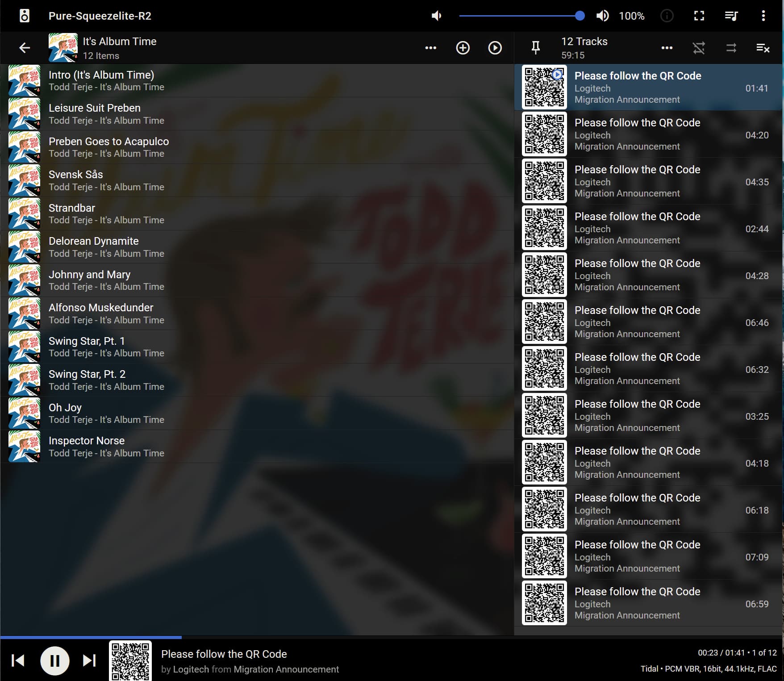Click the volume up speaker icon
The image size is (784, 681).
[602, 16]
